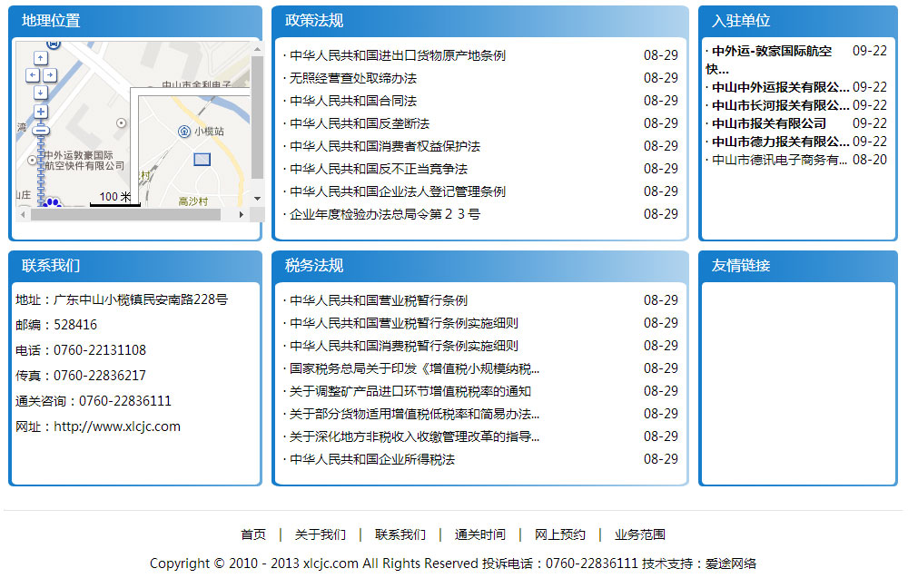Click the 小榄站 railway station icon on the map
Image resolution: width=908 pixels, height=588 pixels.
click(x=184, y=132)
